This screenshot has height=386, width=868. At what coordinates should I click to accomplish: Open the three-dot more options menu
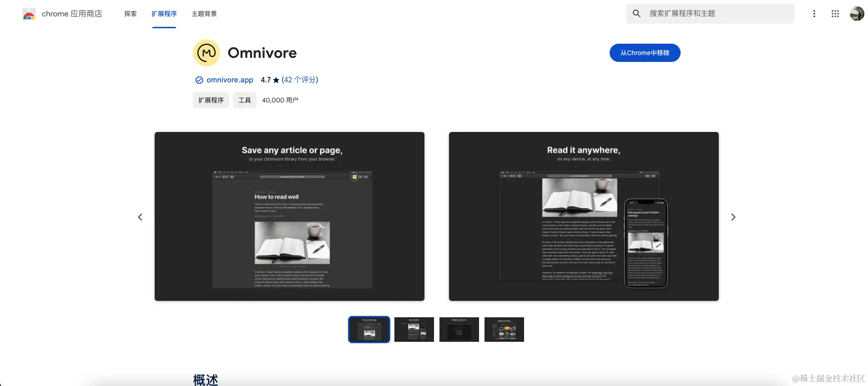click(814, 14)
